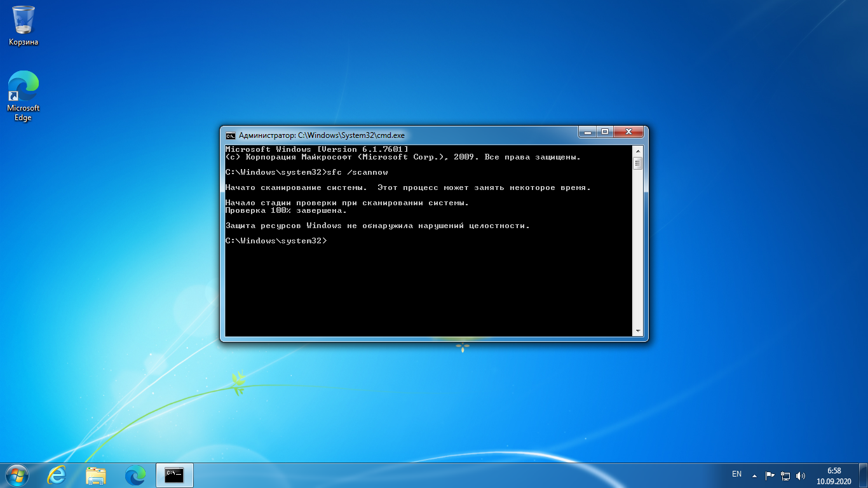Open Windows Explorer folder in the taskbar
868x488 pixels.
point(96,475)
